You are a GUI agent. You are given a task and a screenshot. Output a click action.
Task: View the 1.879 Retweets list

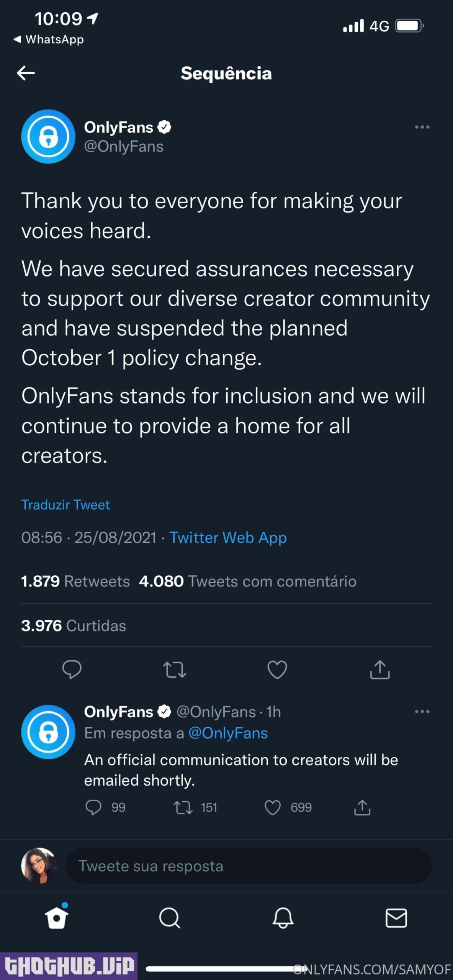click(x=75, y=581)
